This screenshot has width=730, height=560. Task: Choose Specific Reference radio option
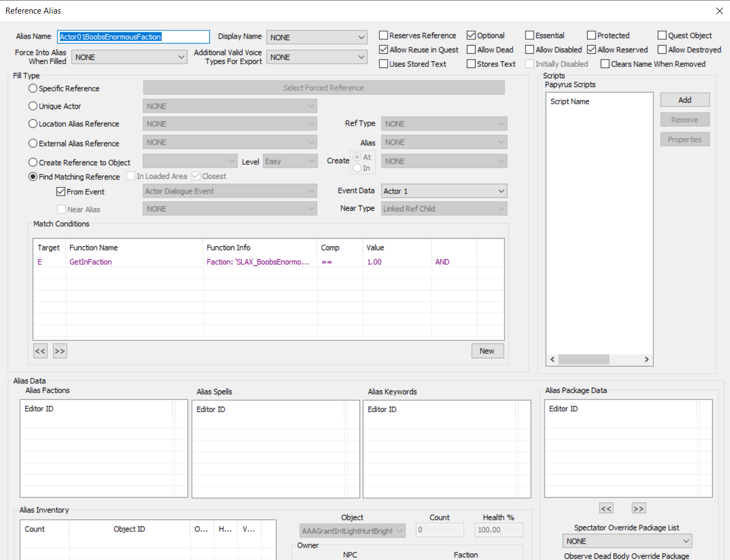tap(33, 88)
